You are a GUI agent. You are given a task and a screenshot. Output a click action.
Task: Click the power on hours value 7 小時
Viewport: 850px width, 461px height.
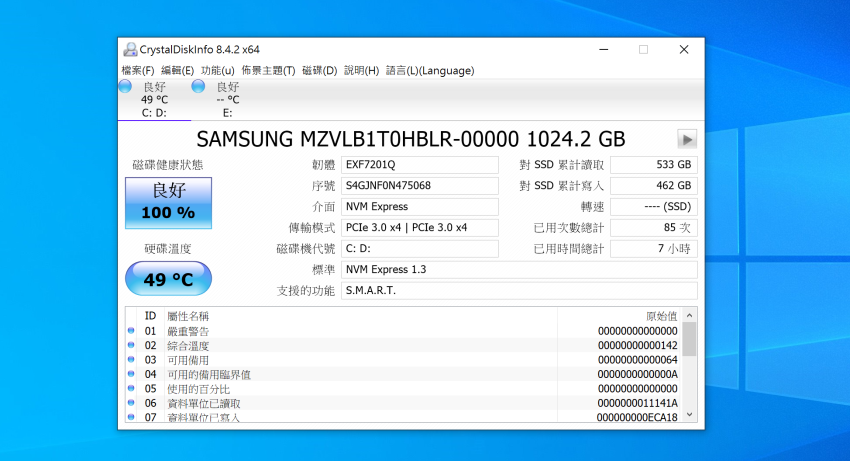click(654, 249)
